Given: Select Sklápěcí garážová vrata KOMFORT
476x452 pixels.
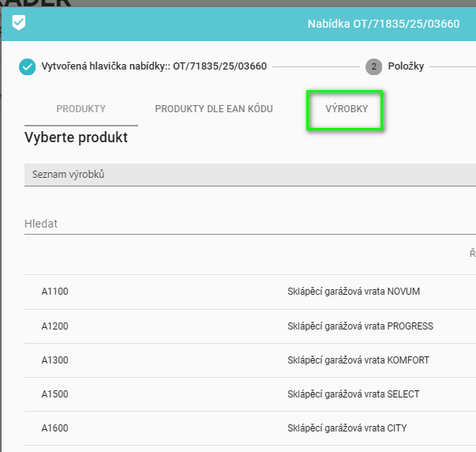Looking at the screenshot, I should (358, 360).
